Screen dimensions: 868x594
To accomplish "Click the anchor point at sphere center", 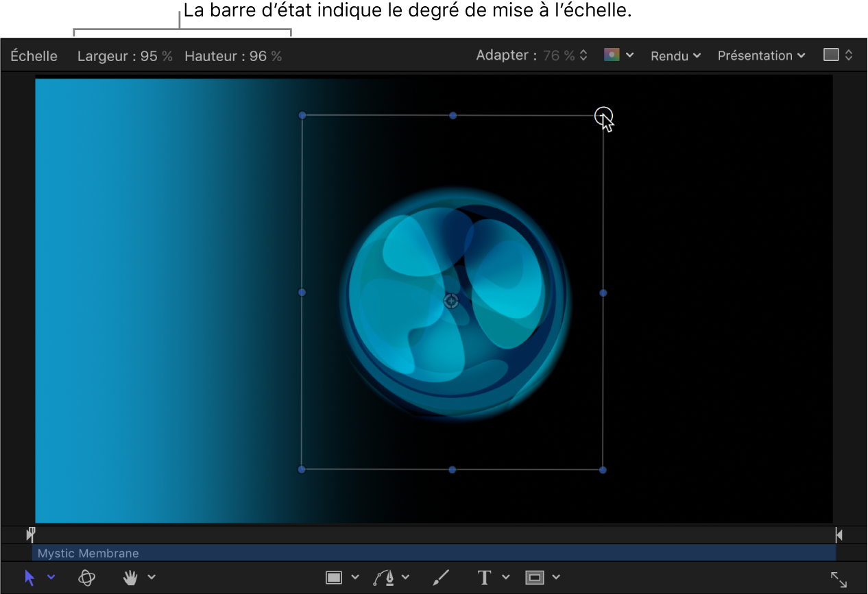I will pyautogui.click(x=451, y=301).
